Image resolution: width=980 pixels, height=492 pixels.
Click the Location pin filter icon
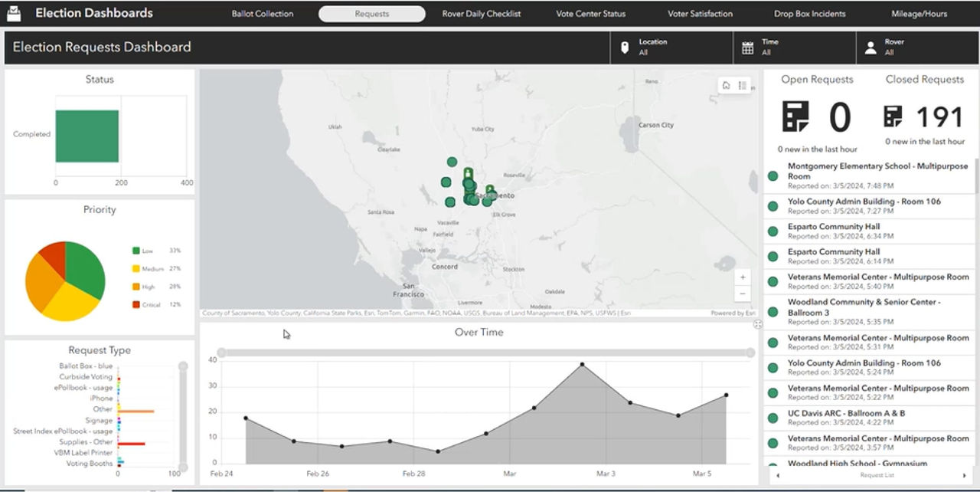(626, 47)
